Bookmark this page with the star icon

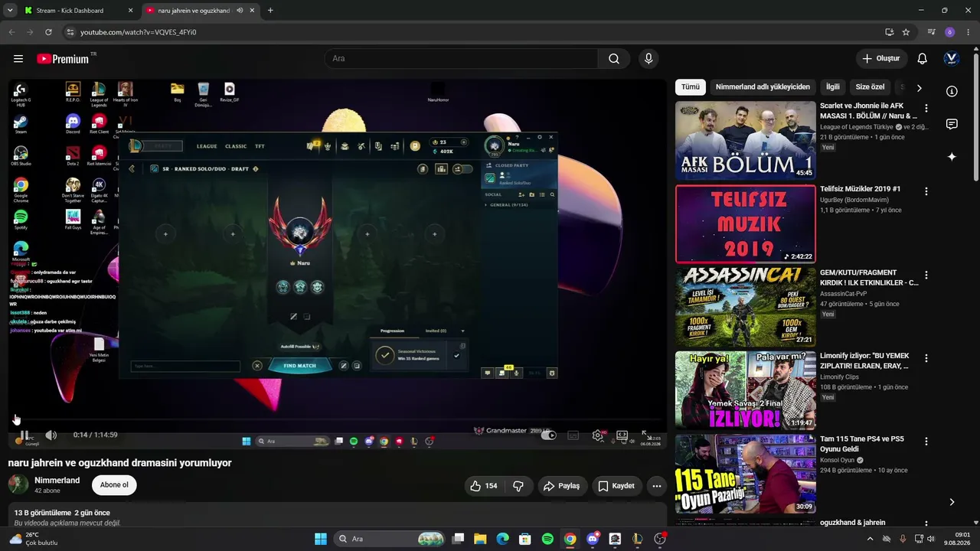coord(906,32)
